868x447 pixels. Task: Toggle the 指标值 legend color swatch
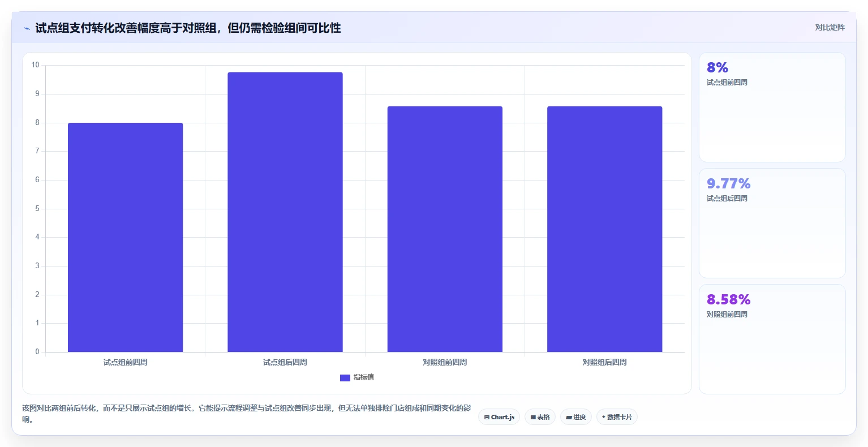[345, 377]
